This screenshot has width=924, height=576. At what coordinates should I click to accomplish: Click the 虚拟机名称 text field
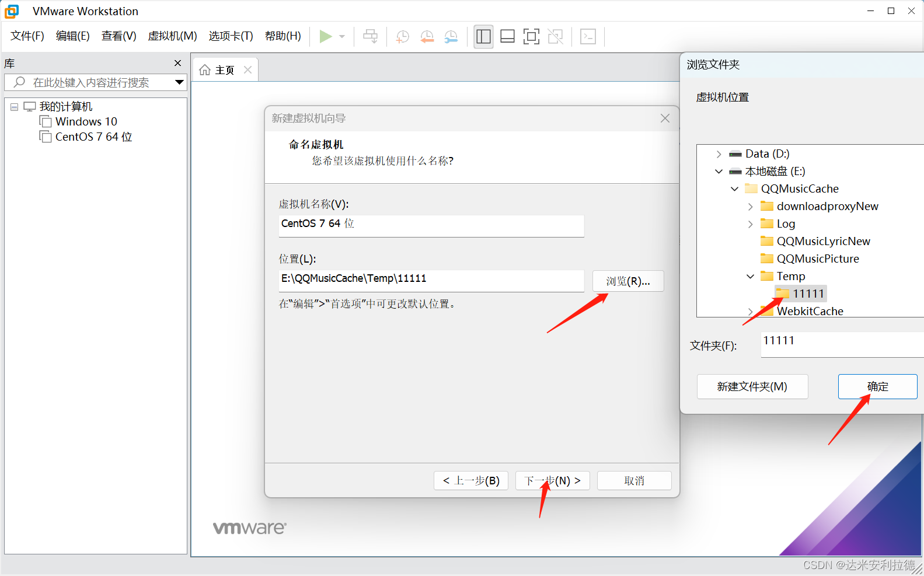[431, 225]
